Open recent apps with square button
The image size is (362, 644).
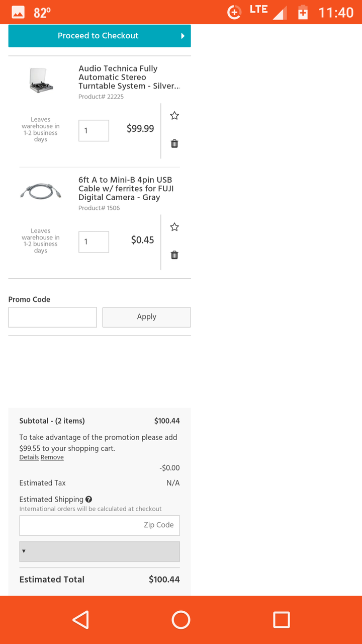281,620
